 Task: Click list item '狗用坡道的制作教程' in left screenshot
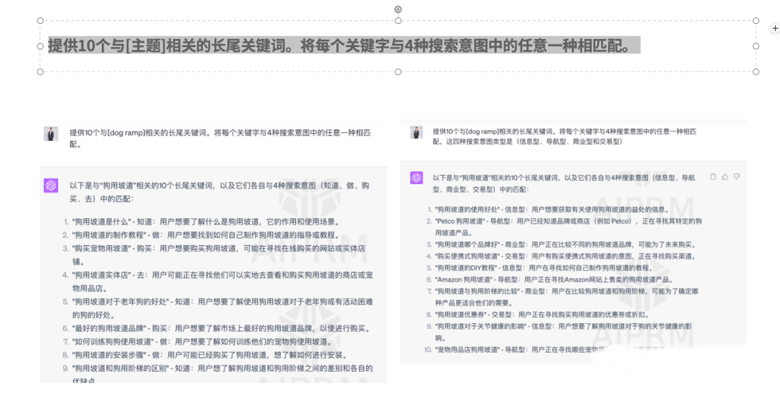206,235
